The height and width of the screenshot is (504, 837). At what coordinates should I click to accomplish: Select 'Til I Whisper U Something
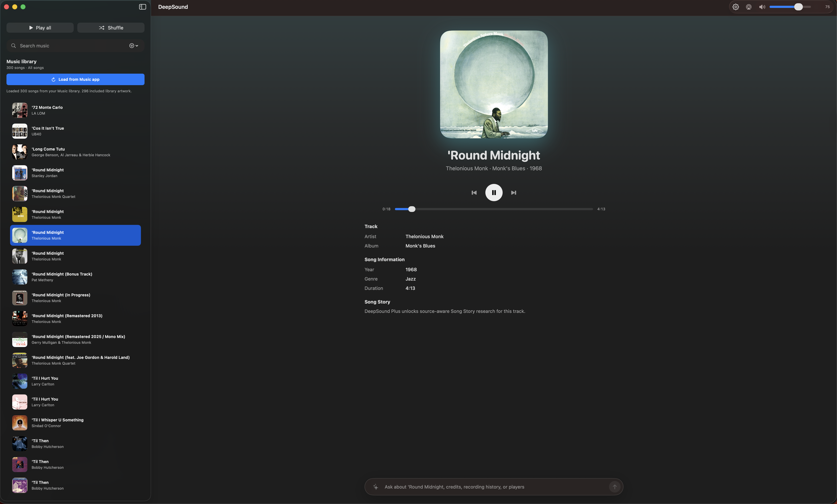[x=75, y=423]
